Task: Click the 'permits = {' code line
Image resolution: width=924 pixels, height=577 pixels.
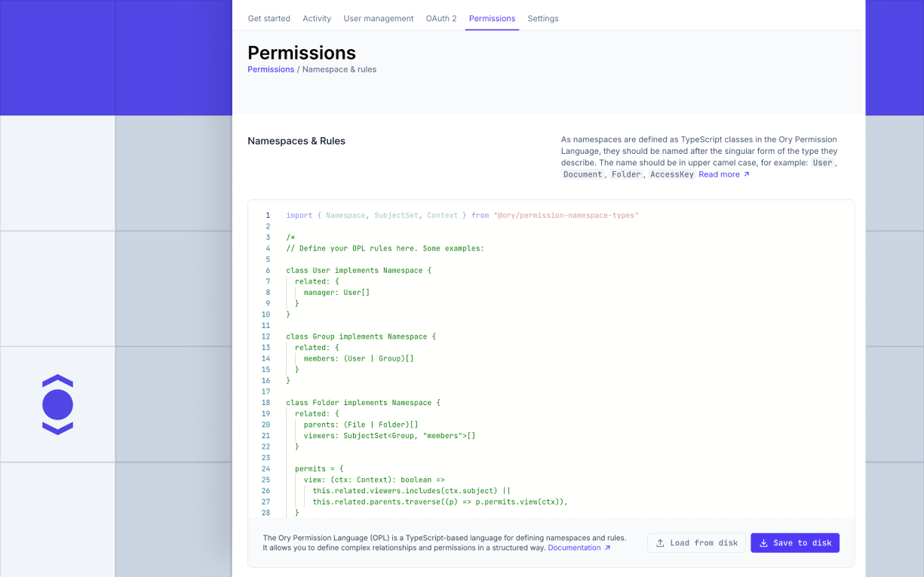Action: 319,468
